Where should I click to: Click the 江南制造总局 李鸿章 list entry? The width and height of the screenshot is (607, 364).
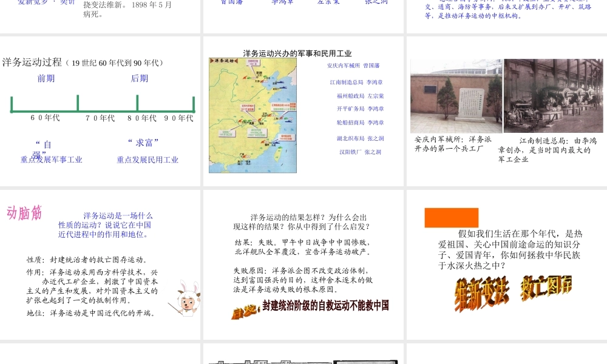[x=356, y=82]
